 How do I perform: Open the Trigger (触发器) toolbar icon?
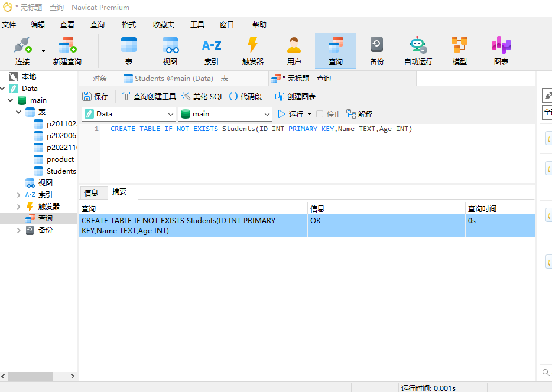tap(253, 51)
